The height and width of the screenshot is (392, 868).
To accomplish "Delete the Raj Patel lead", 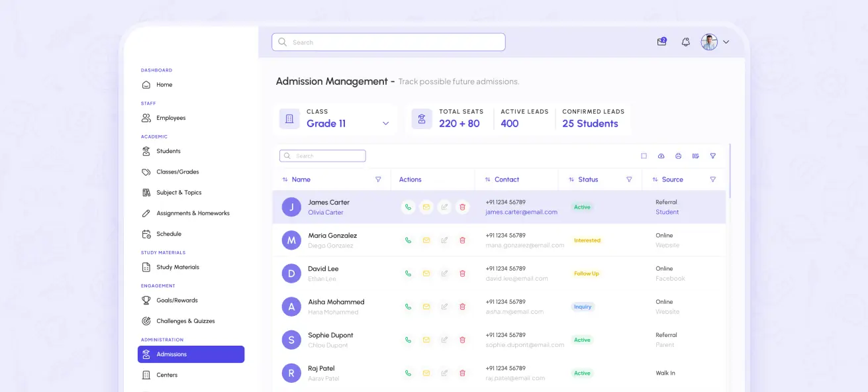I will pyautogui.click(x=462, y=373).
